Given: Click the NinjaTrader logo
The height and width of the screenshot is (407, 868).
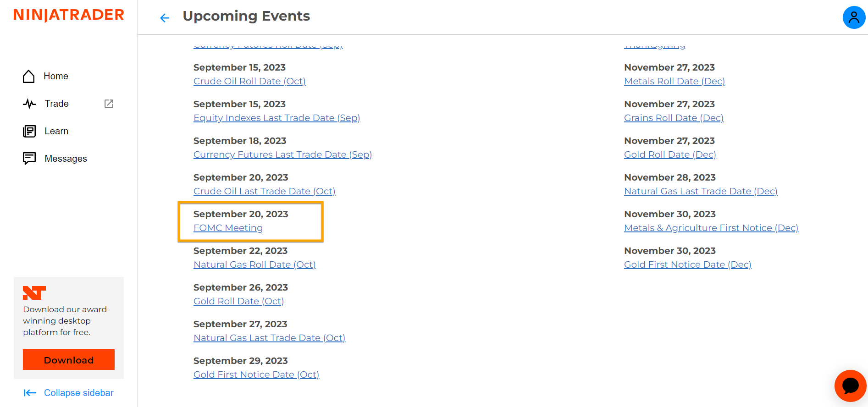Looking at the screenshot, I should pos(69,15).
